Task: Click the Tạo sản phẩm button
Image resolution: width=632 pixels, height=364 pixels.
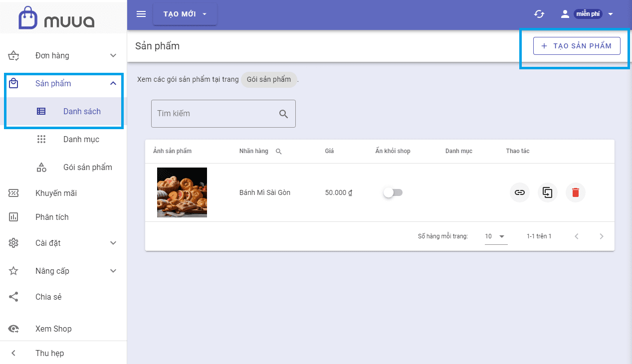Action: pos(576,46)
